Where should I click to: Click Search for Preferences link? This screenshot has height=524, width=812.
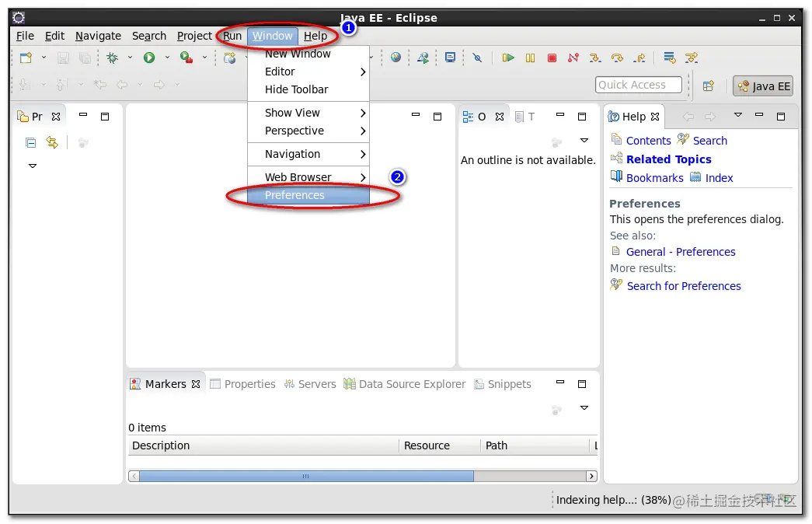click(684, 286)
